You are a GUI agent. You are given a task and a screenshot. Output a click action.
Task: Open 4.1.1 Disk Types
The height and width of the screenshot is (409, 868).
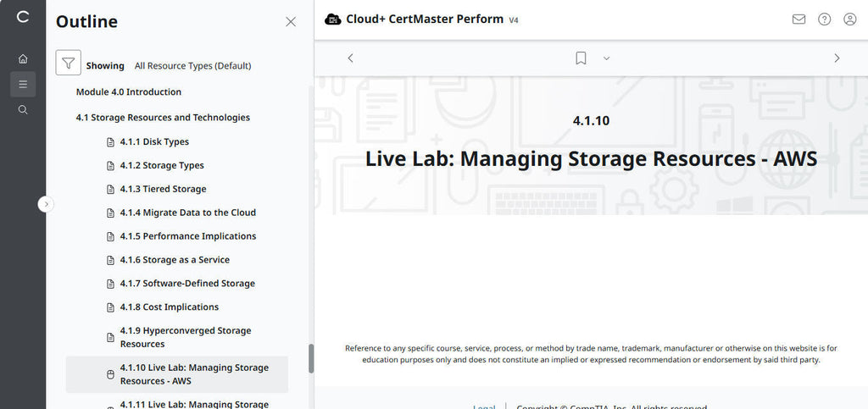[154, 141]
